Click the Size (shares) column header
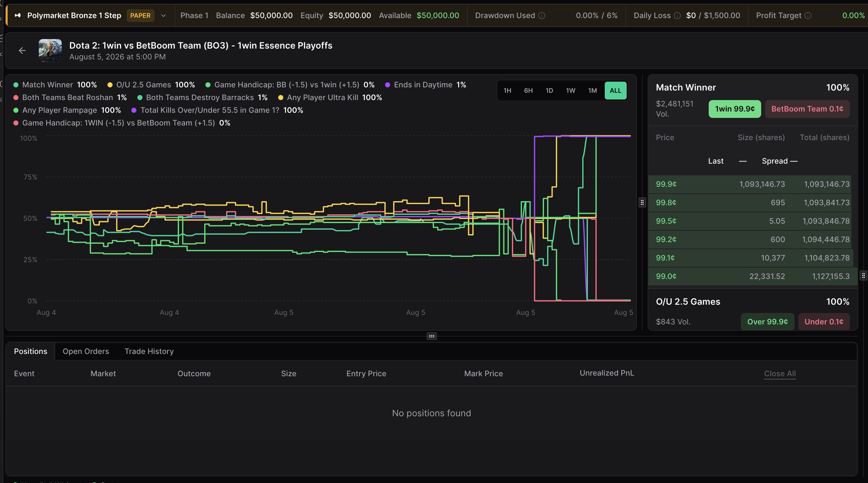Viewport: 868px width, 483px height. coord(761,138)
